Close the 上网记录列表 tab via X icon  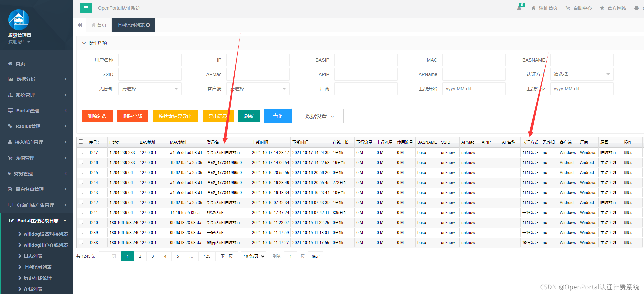(148, 25)
